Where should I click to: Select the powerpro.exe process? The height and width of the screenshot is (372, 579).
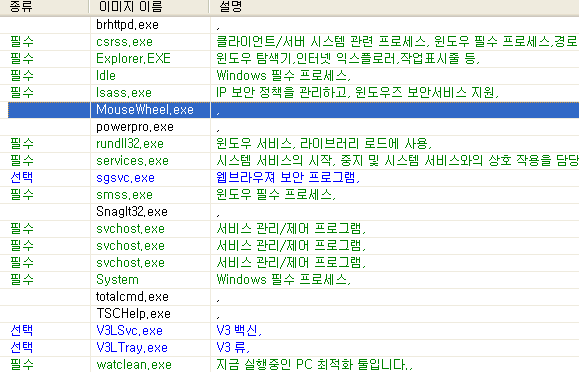[x=135, y=127]
